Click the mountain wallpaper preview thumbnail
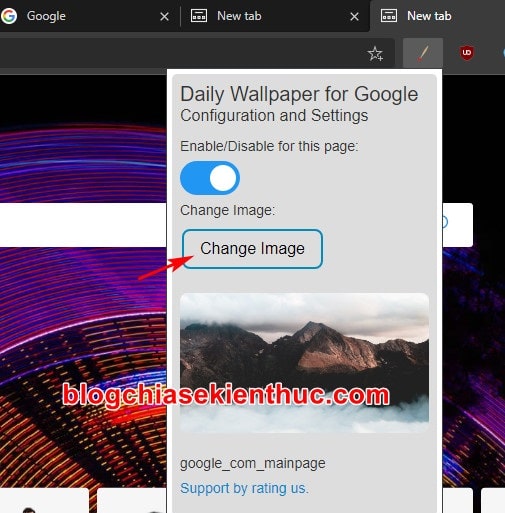The width and height of the screenshot is (505, 513). click(x=304, y=363)
